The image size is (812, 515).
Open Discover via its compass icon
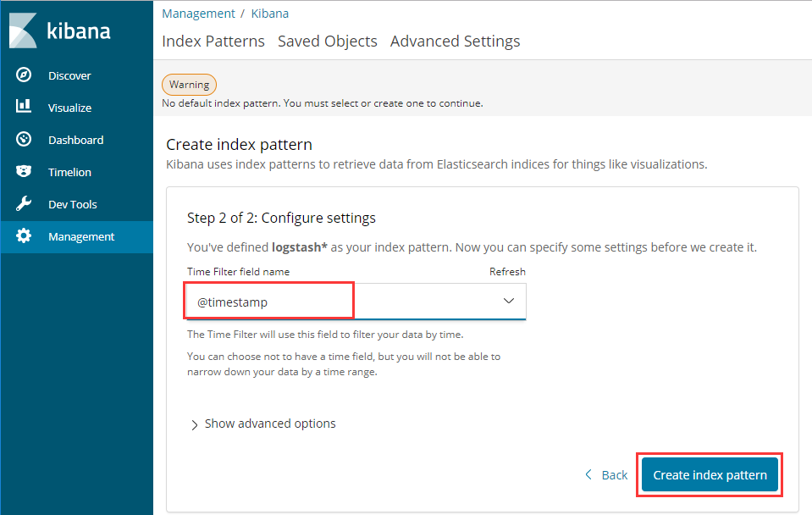[x=24, y=75]
